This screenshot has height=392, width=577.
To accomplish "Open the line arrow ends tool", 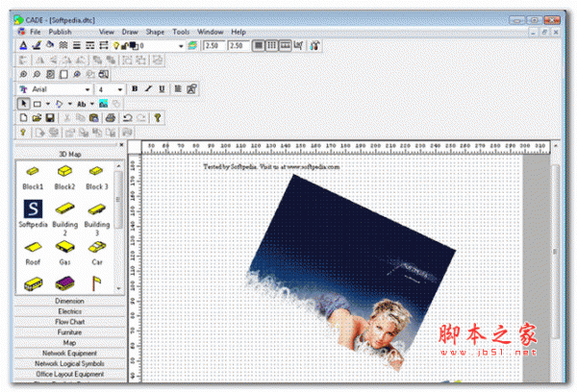I will pos(104,45).
